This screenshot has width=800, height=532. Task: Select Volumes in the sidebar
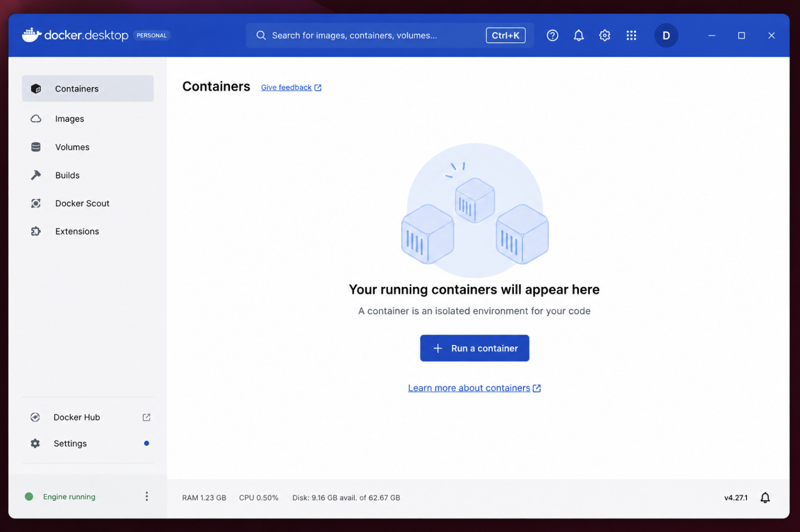click(x=88, y=147)
